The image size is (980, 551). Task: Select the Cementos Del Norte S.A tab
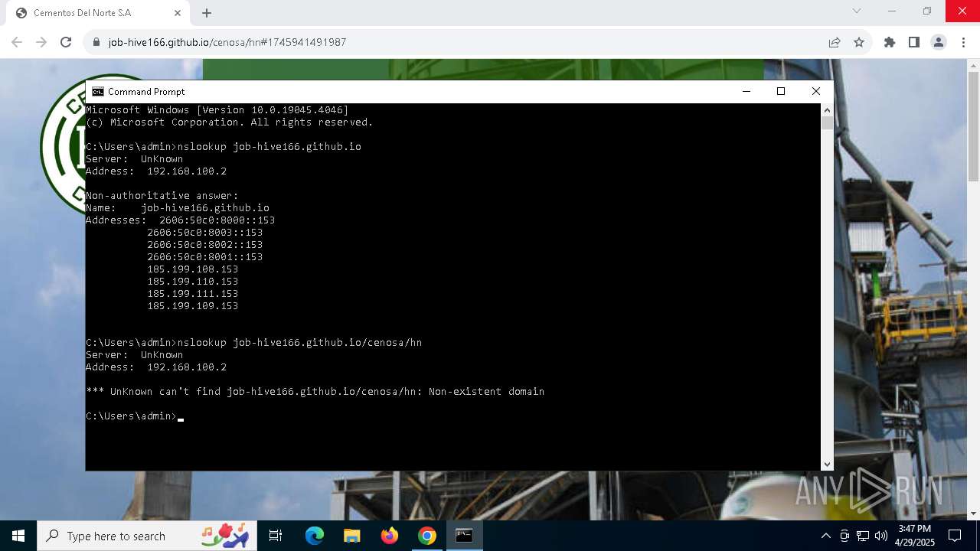(x=97, y=13)
